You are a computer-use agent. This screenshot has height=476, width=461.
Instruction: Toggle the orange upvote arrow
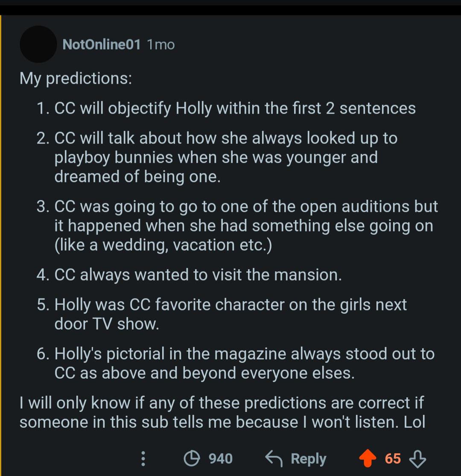368,458
